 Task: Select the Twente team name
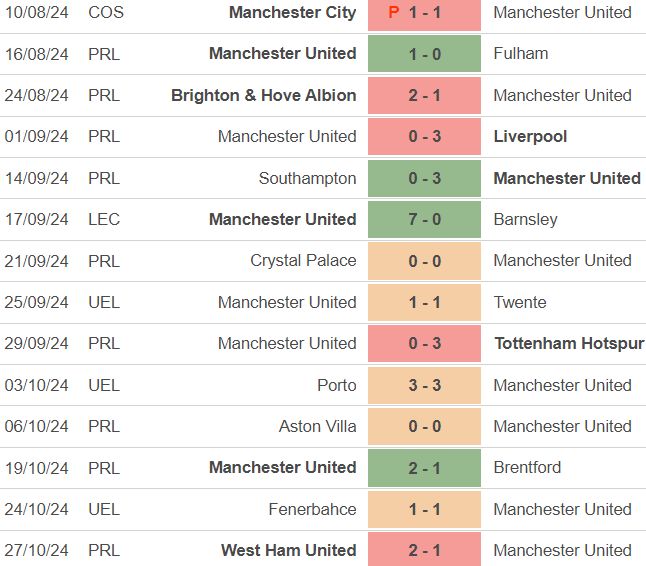coord(520,303)
